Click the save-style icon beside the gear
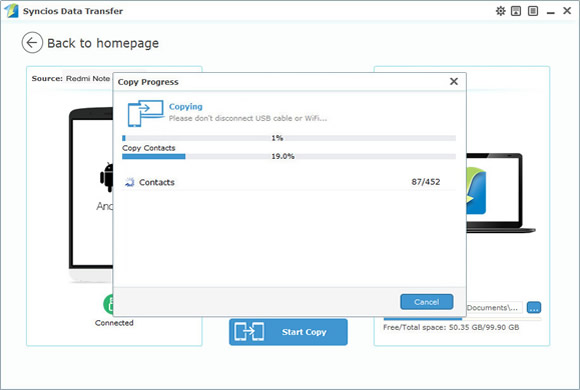The height and width of the screenshot is (390, 580). (516, 11)
